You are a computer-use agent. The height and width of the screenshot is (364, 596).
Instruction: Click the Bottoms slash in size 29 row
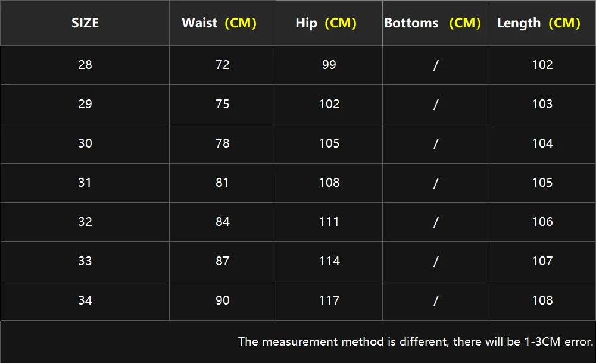coord(436,104)
